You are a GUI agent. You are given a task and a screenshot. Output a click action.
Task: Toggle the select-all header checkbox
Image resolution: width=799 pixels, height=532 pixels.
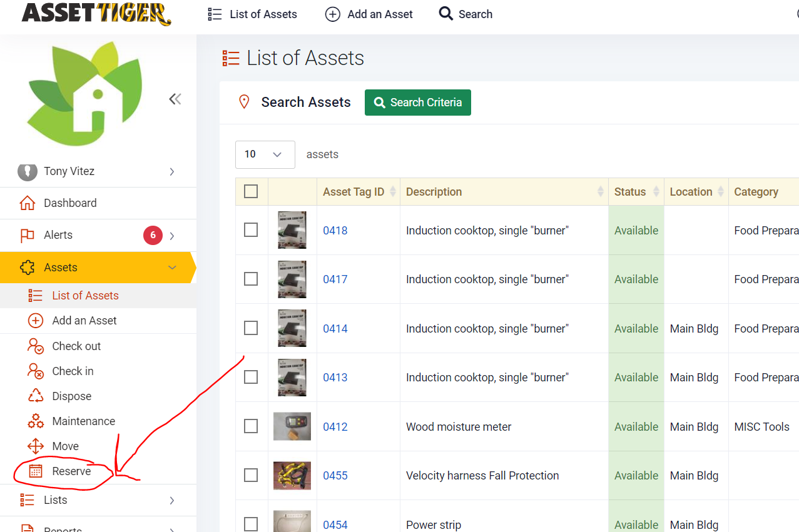click(251, 191)
